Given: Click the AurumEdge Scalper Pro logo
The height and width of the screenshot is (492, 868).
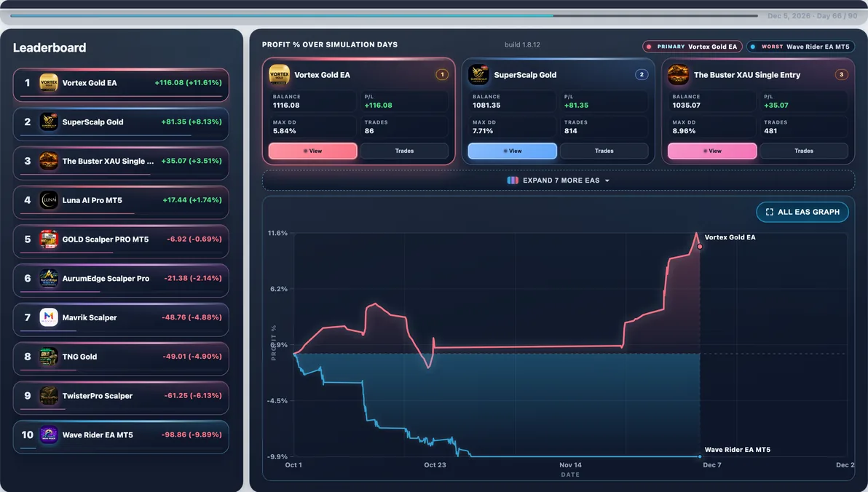Looking at the screenshot, I should coord(49,278).
